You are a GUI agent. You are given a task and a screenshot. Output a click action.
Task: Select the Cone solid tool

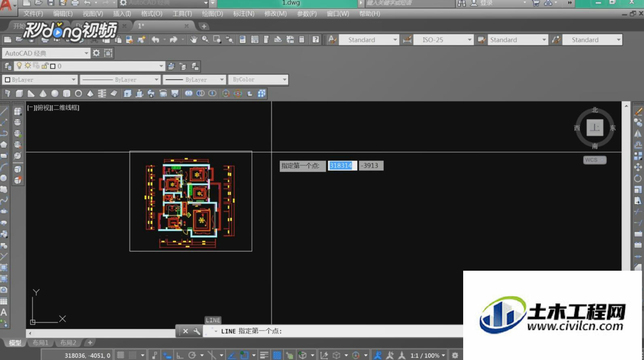(43, 94)
